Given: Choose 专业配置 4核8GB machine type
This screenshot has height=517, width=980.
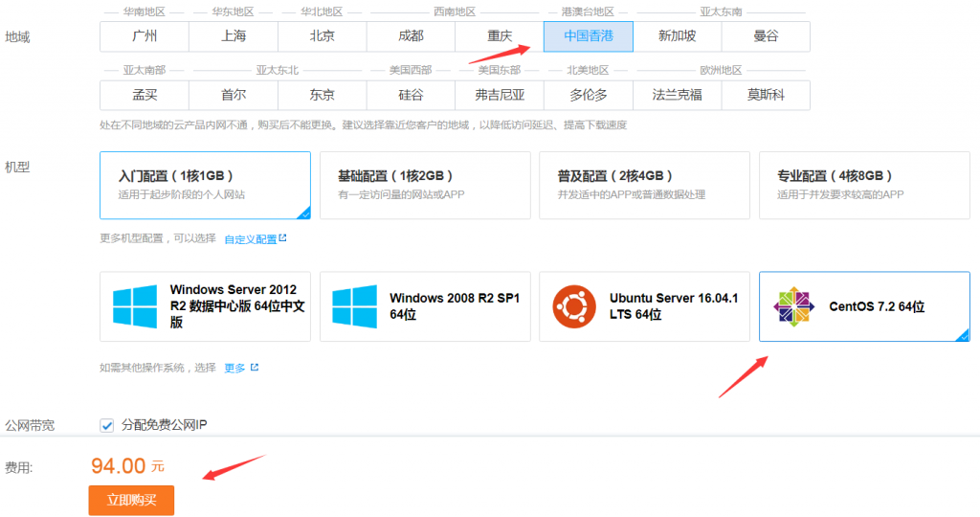Looking at the screenshot, I should click(x=864, y=185).
